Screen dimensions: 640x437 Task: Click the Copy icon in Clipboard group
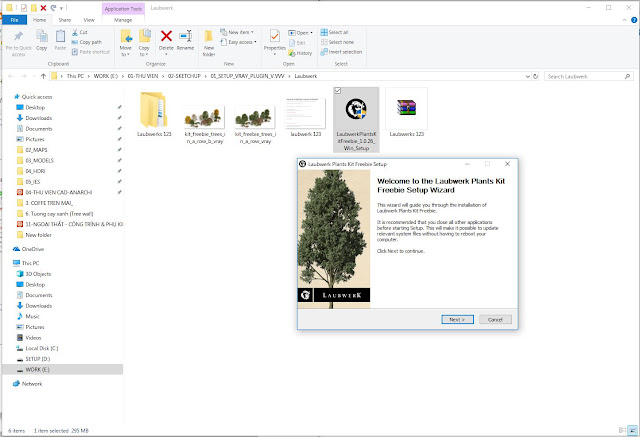[x=42, y=36]
